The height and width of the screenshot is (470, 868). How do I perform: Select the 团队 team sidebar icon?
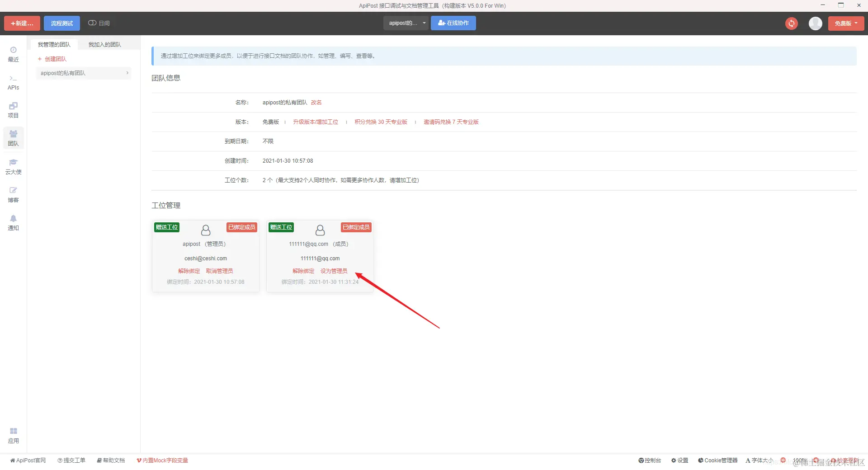(13, 138)
